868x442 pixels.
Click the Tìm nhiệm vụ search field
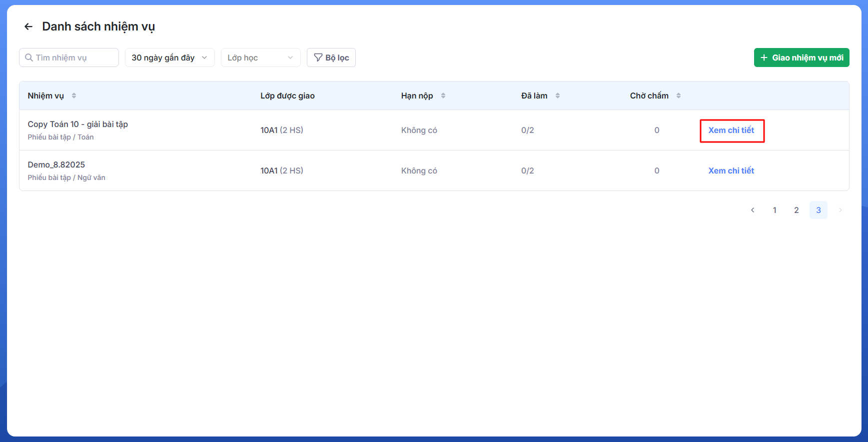(69, 57)
